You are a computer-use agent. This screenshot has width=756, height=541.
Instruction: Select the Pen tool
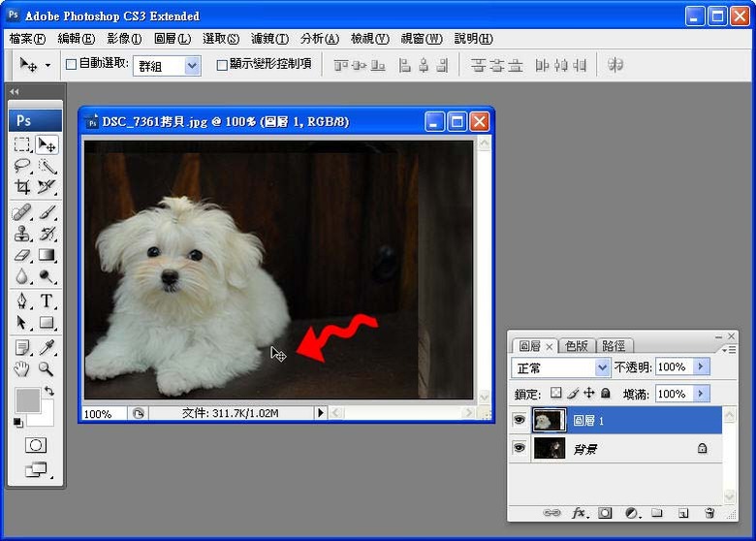tap(22, 301)
